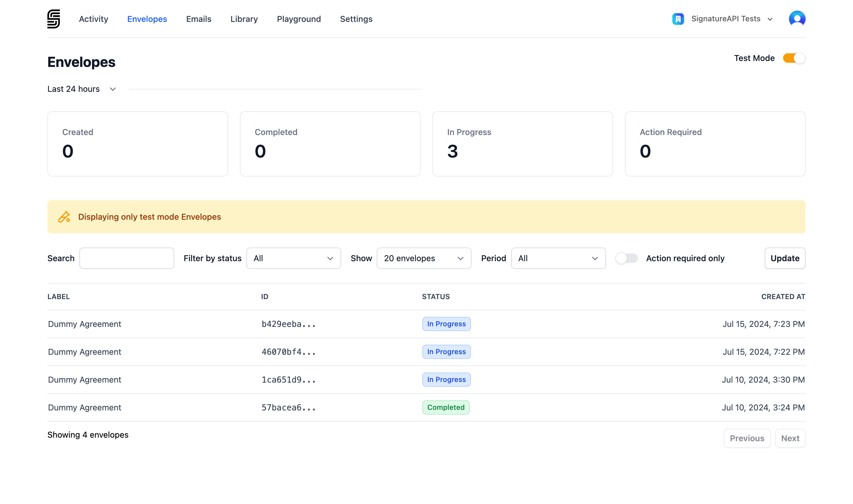Screen dimensions: 853x504
Task: Enable the Action required only toggle
Action: point(626,259)
